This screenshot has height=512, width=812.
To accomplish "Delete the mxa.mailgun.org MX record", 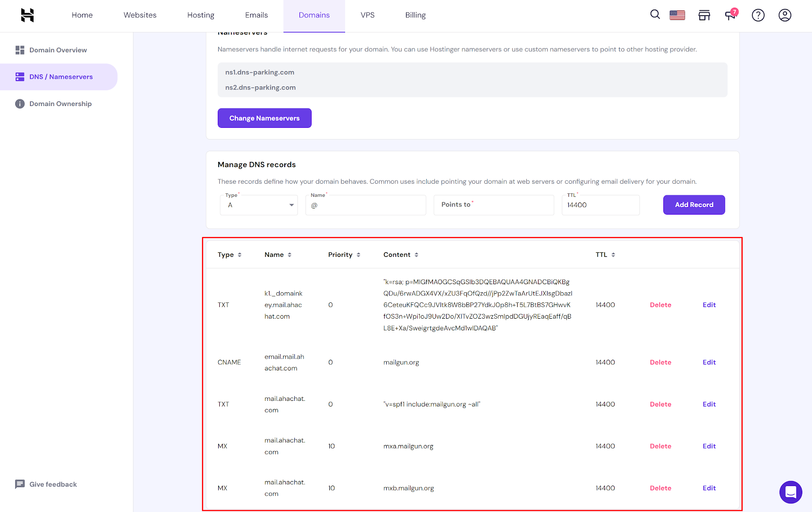I will coord(660,446).
